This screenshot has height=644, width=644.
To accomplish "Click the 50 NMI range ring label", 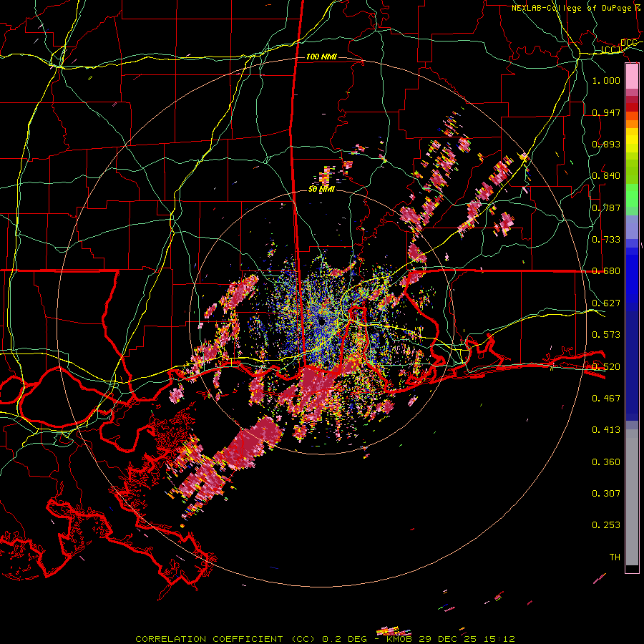I will (321, 189).
